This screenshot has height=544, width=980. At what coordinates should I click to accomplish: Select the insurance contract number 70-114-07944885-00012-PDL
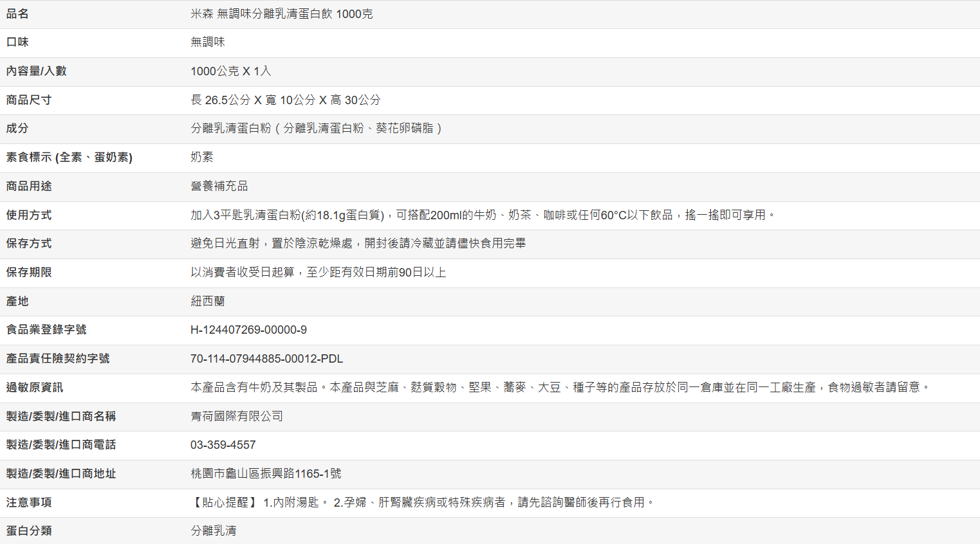pyautogui.click(x=266, y=359)
